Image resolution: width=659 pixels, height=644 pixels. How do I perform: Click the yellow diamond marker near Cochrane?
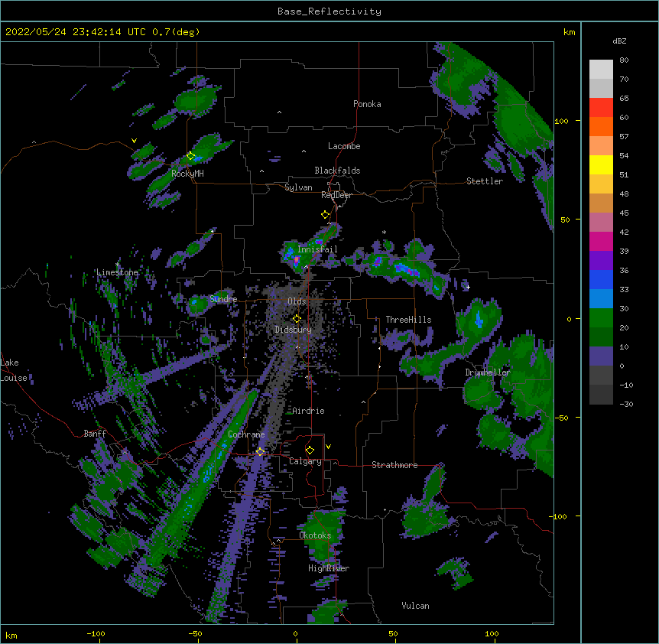tap(260, 452)
